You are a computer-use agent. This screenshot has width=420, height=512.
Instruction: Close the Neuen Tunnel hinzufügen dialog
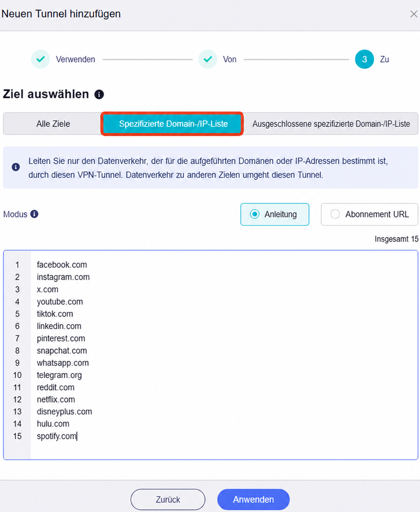414,14
